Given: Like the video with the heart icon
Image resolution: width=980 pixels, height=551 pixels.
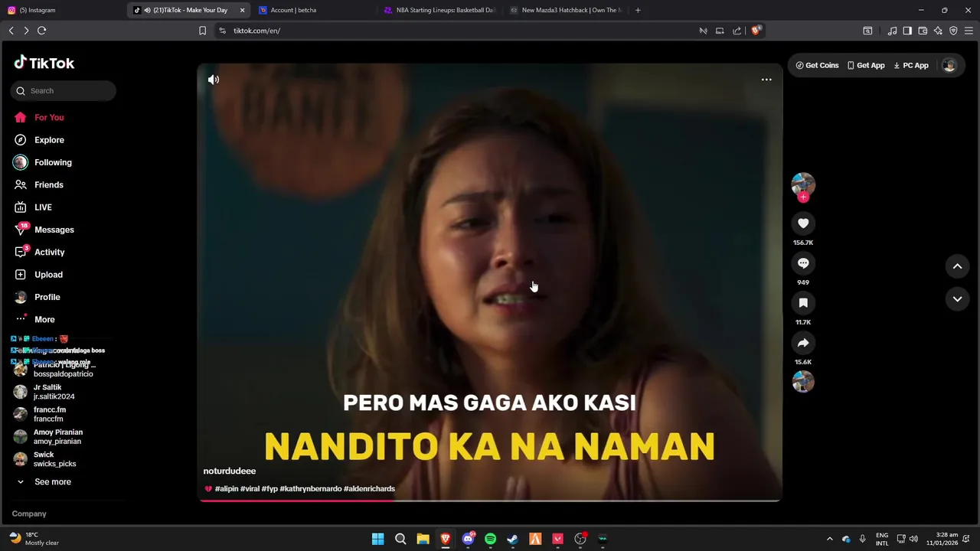Looking at the screenshot, I should [x=803, y=223].
